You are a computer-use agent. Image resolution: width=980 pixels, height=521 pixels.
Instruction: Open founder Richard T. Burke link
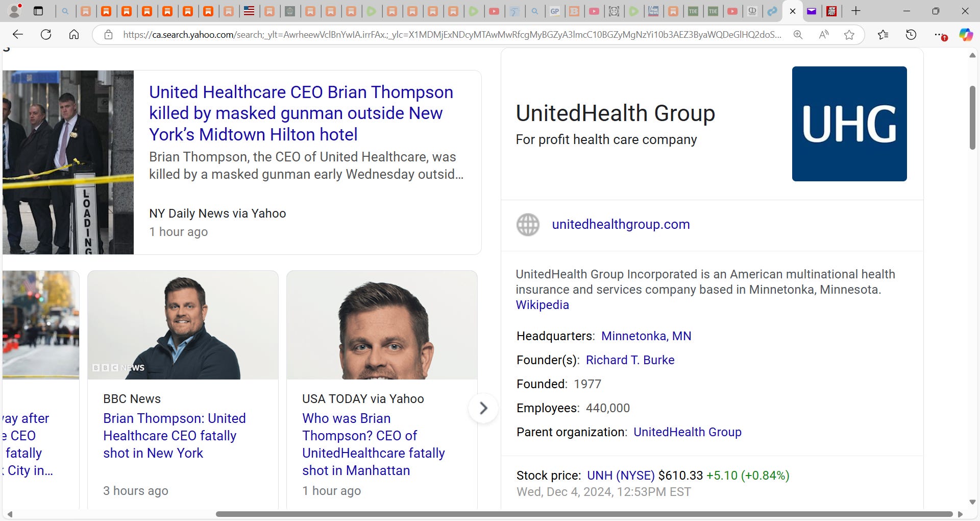pyautogui.click(x=630, y=360)
